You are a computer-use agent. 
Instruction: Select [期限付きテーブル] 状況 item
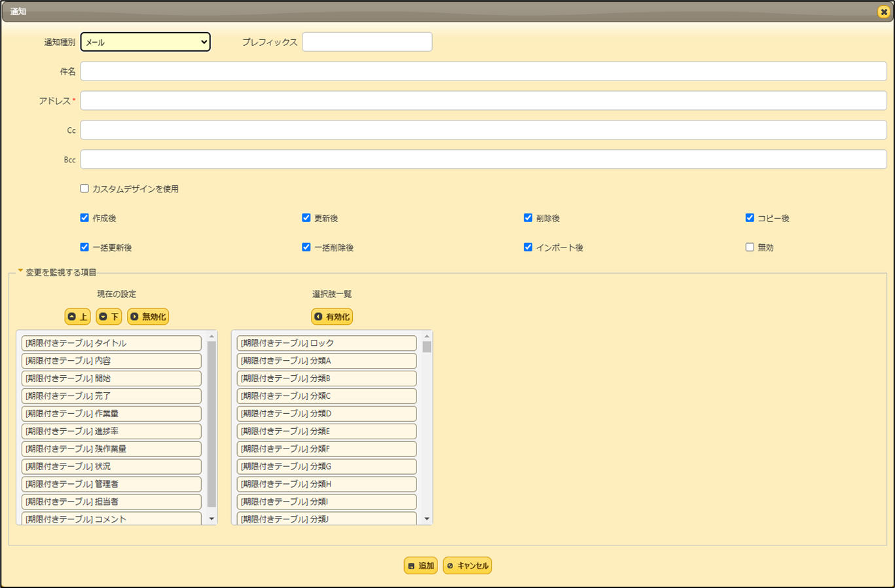(111, 467)
